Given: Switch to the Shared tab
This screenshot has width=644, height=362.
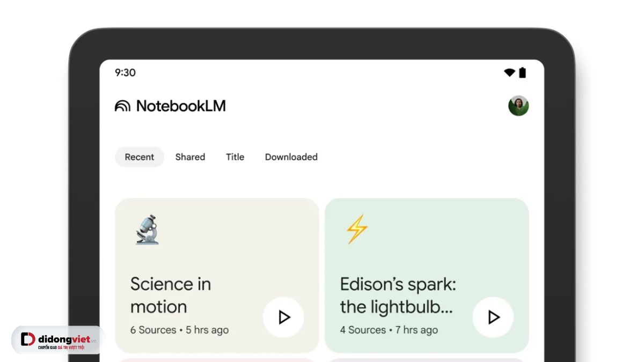Looking at the screenshot, I should coord(190,157).
